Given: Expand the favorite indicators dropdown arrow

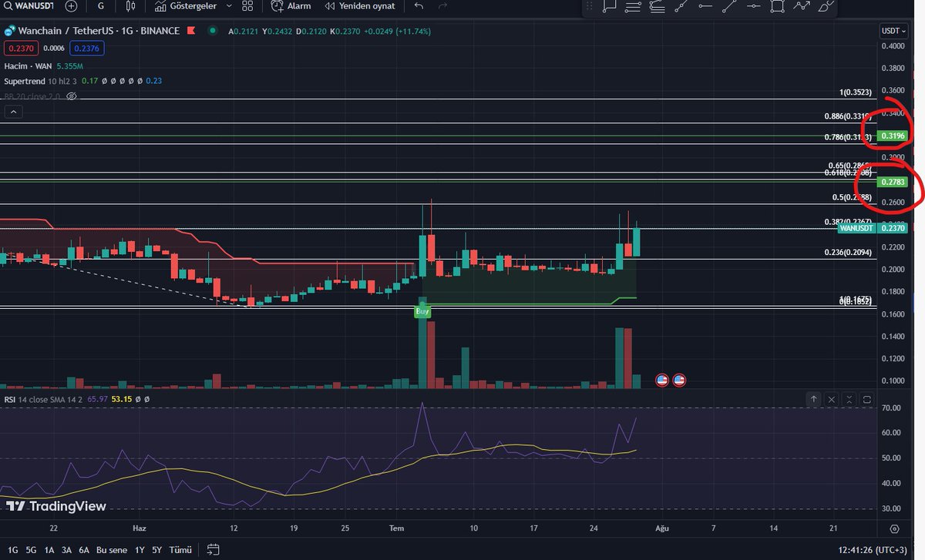Looking at the screenshot, I should [x=229, y=6].
